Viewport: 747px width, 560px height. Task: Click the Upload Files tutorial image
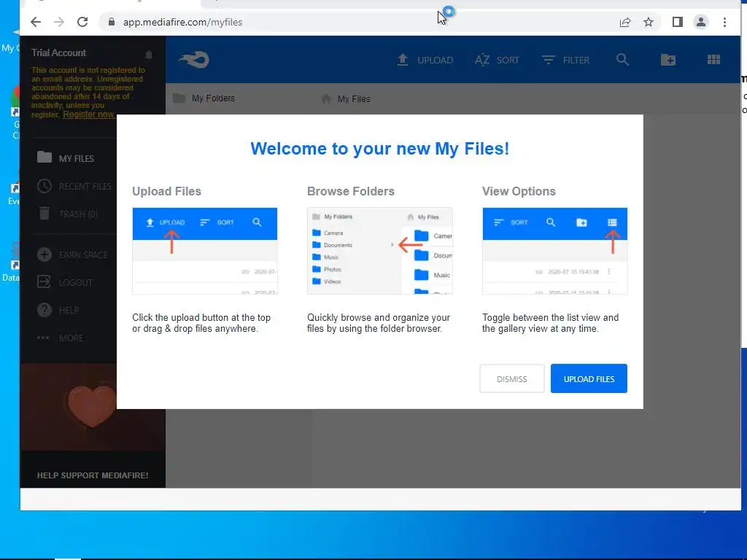pyautogui.click(x=205, y=251)
